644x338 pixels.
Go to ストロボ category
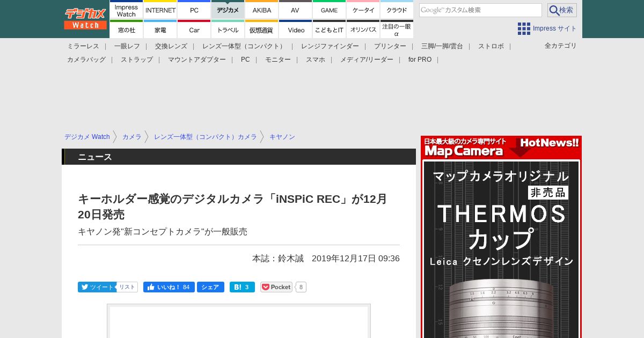[491, 46]
